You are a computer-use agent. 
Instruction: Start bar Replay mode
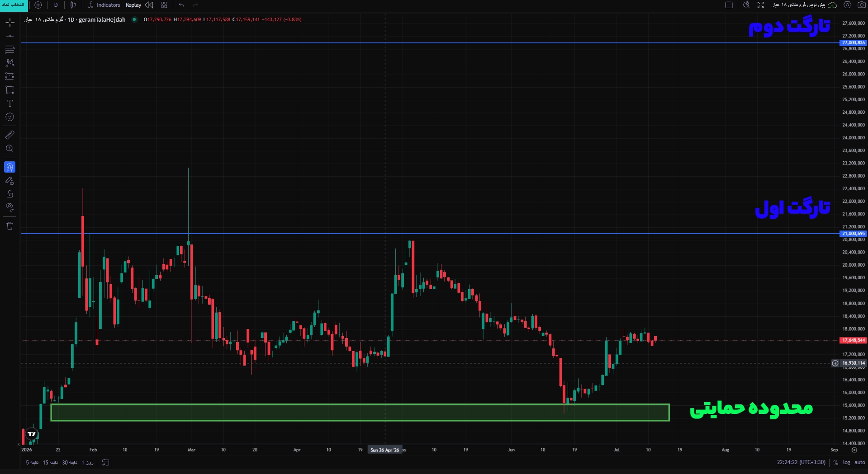point(133,5)
